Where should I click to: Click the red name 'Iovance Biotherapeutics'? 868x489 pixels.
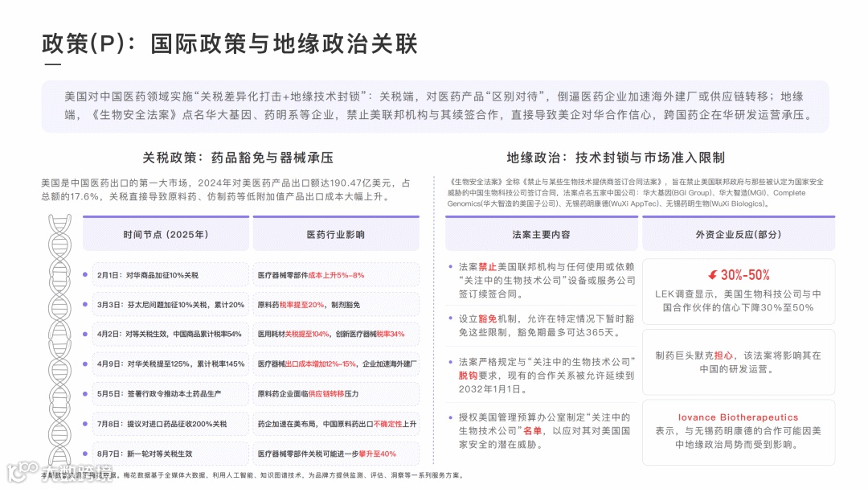(x=738, y=417)
